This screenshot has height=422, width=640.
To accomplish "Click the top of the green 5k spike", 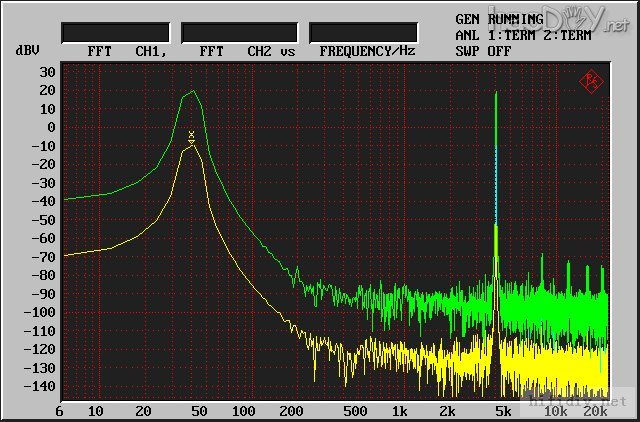I will pyautogui.click(x=496, y=95).
